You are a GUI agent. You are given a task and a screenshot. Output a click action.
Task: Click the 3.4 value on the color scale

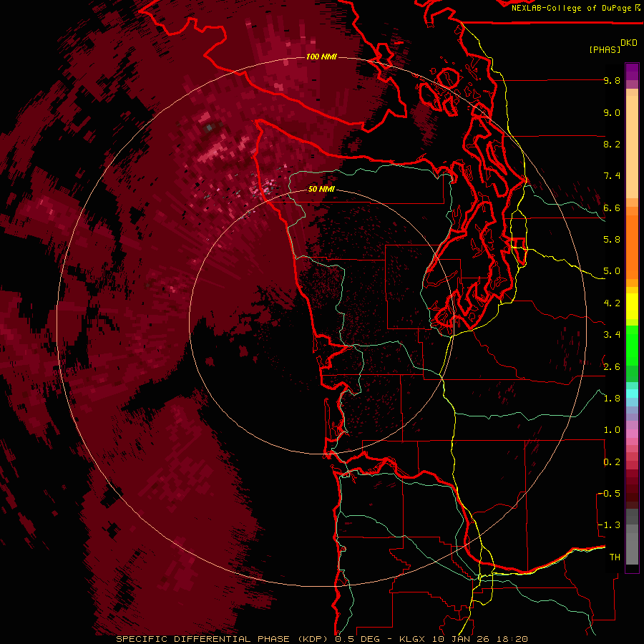coord(612,335)
